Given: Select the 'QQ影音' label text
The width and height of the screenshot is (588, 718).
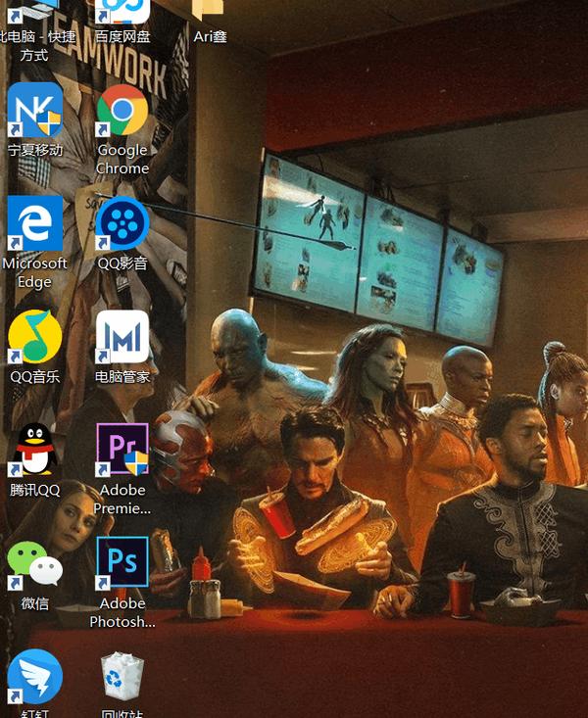Looking at the screenshot, I should click(x=122, y=263).
